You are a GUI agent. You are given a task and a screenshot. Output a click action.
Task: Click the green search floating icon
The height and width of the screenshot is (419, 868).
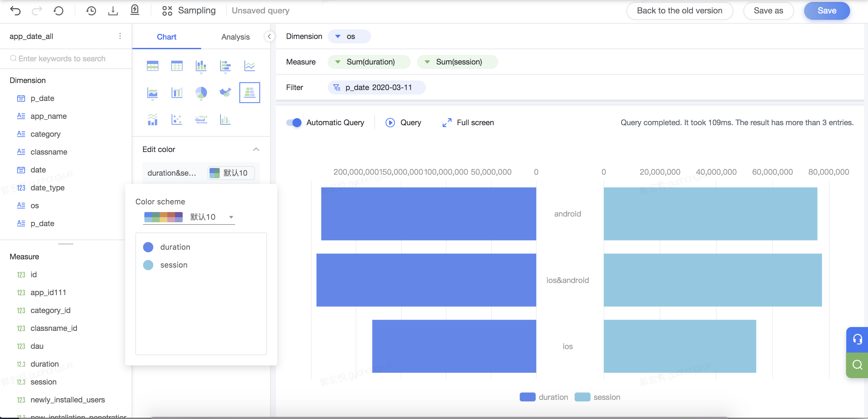point(857,365)
